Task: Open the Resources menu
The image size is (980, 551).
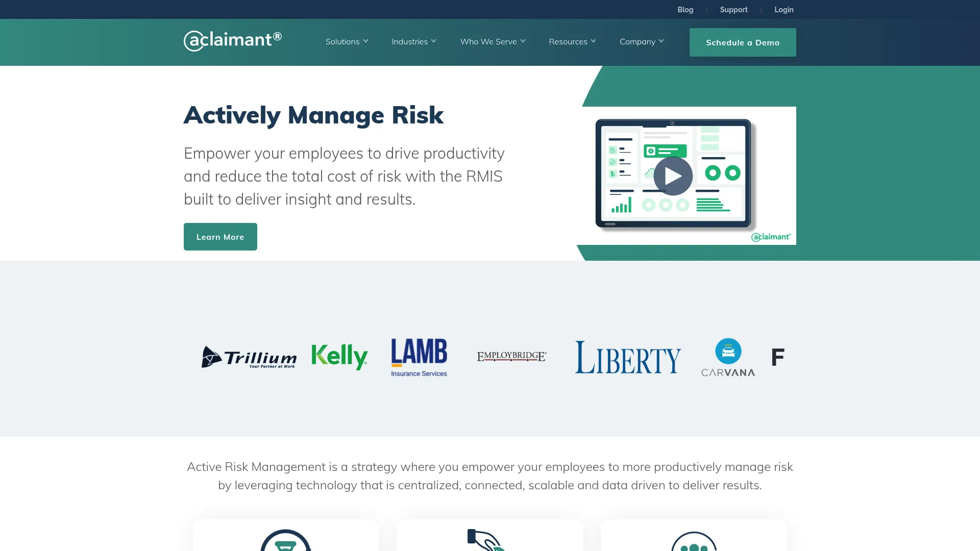Action: tap(568, 42)
